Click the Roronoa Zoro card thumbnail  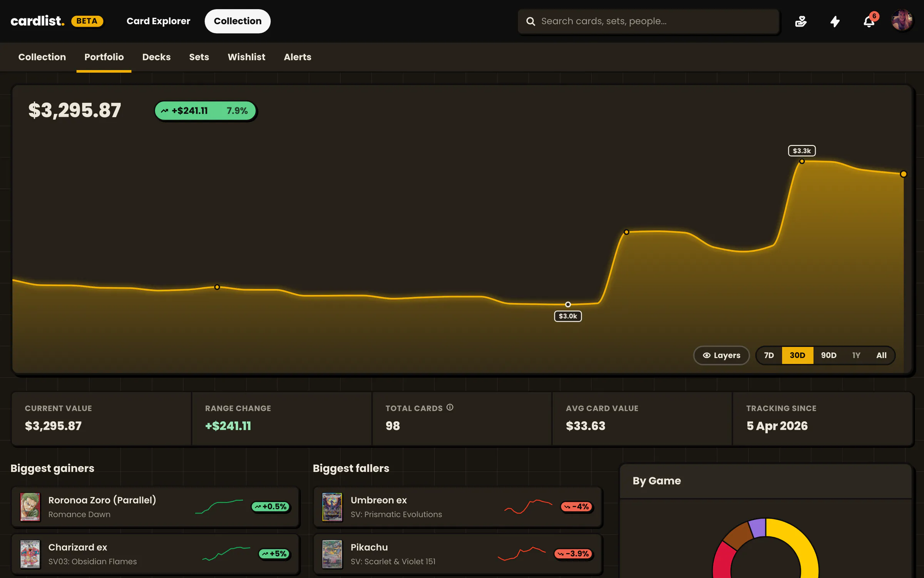pos(30,507)
